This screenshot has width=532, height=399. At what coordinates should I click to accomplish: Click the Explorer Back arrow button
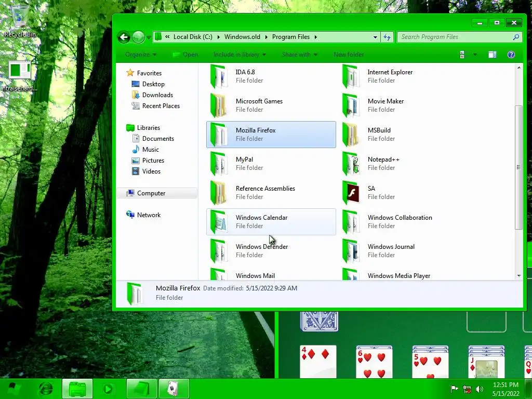pos(124,37)
